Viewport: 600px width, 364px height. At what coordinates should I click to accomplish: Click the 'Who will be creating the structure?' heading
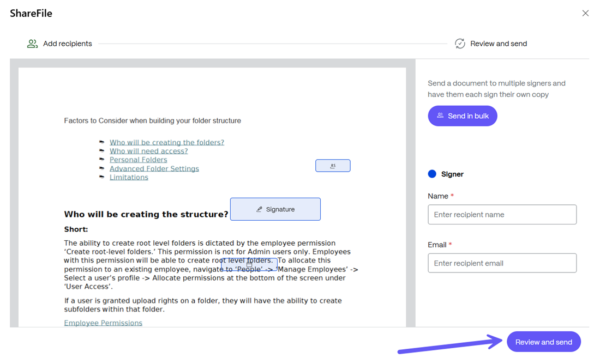(146, 214)
